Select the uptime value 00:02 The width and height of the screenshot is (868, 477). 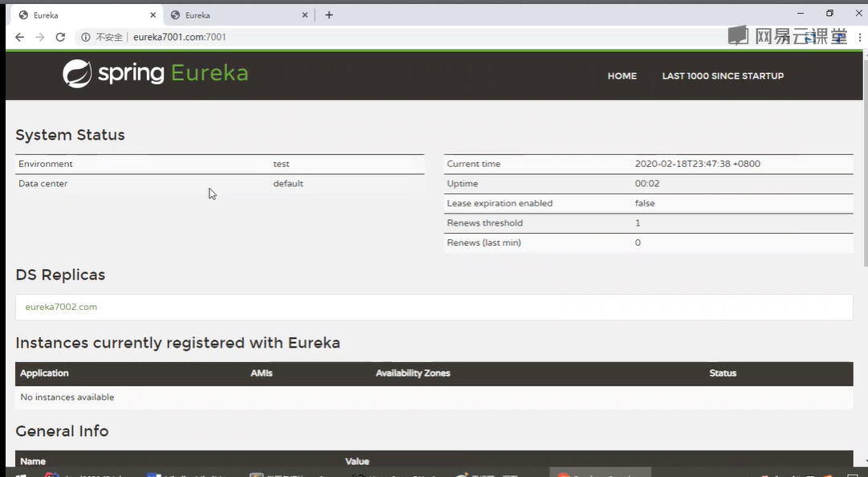coord(647,184)
